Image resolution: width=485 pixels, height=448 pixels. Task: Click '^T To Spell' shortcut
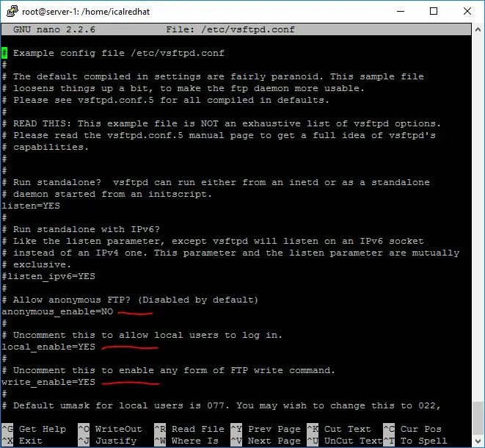(415, 441)
